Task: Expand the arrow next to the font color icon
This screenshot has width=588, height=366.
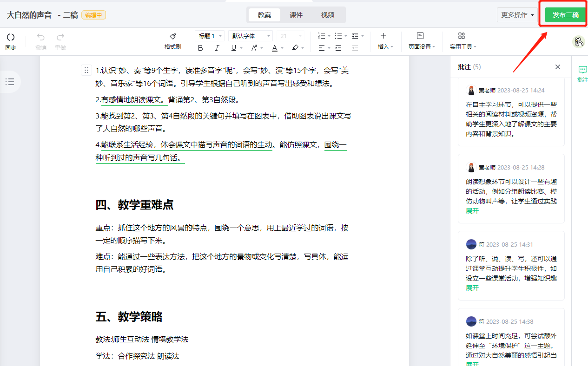Action: click(282, 48)
